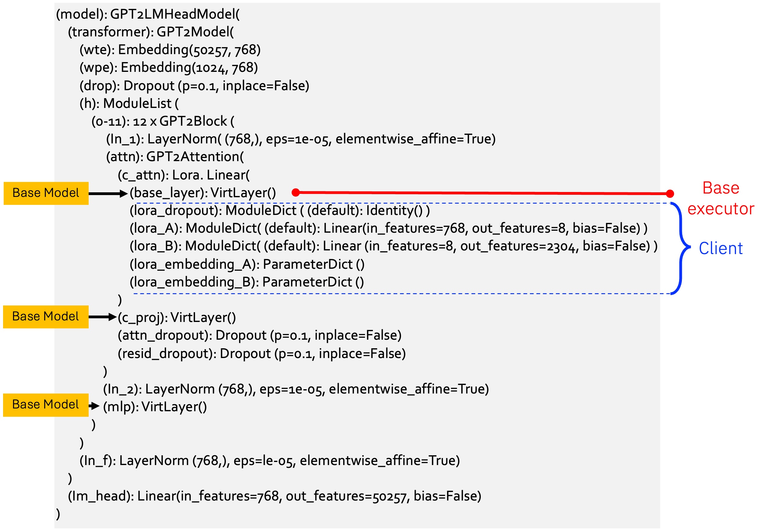
Task: Click the lm_head Linear line
Action: (x=275, y=496)
